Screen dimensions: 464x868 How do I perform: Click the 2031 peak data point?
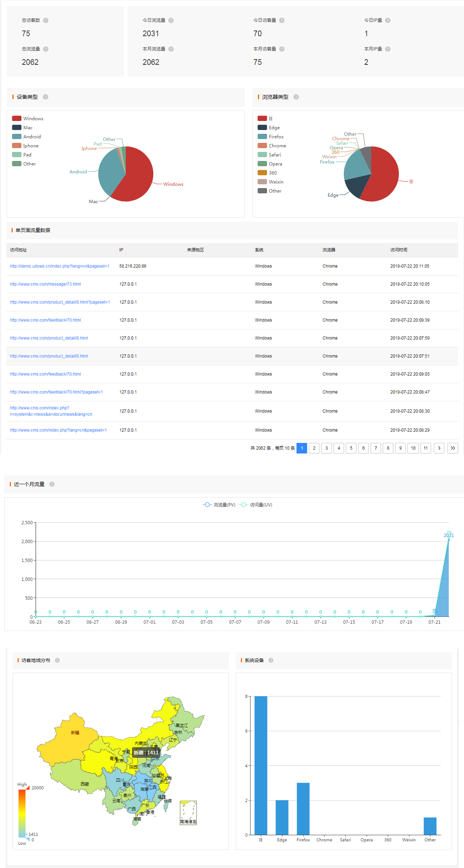tap(449, 540)
